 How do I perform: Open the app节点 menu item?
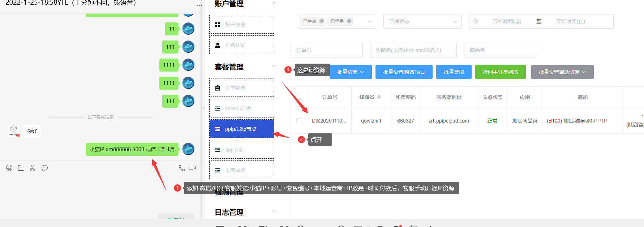242,149
